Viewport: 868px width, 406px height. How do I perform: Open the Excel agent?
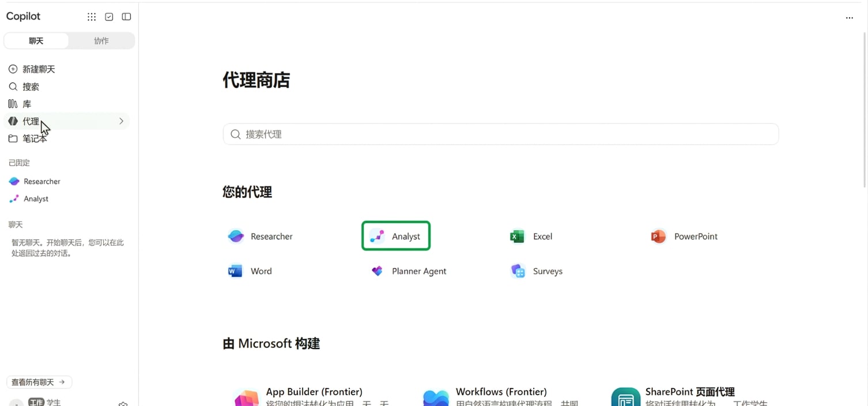pos(531,236)
